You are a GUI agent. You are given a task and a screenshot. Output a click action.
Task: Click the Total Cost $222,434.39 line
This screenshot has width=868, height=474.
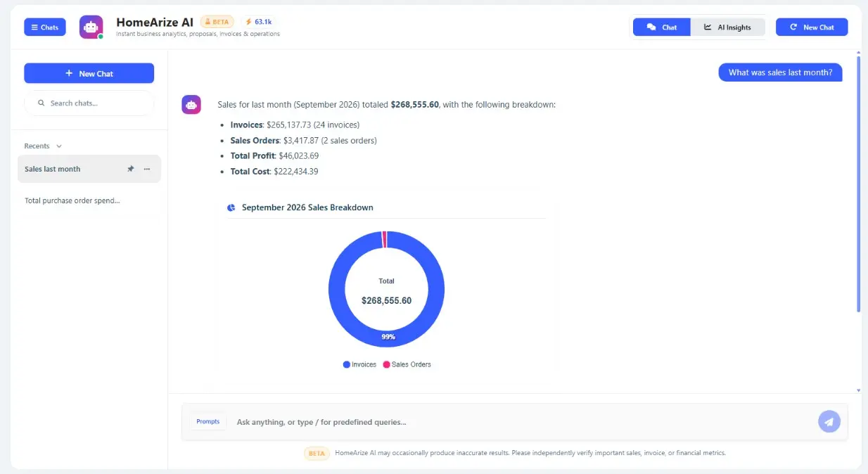(x=274, y=171)
